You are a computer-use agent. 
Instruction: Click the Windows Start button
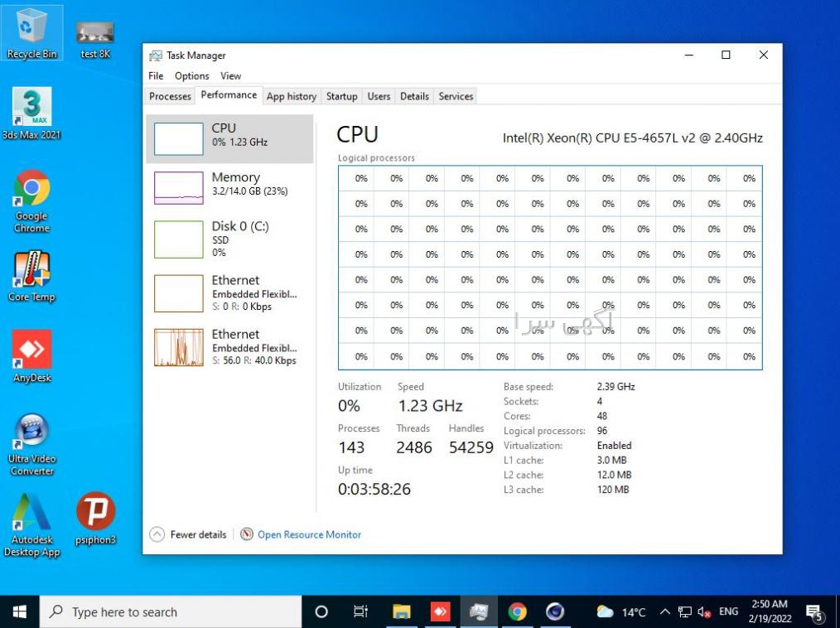20,611
